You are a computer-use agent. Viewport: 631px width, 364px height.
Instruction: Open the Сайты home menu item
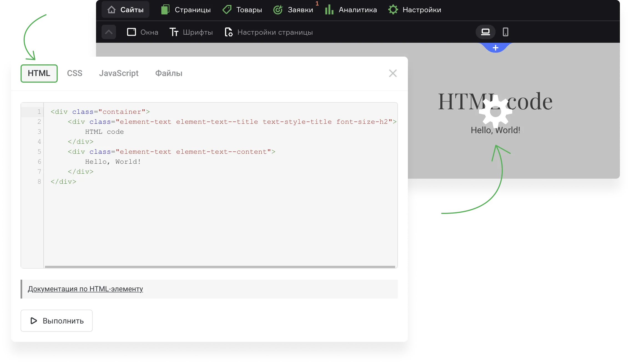(x=125, y=10)
